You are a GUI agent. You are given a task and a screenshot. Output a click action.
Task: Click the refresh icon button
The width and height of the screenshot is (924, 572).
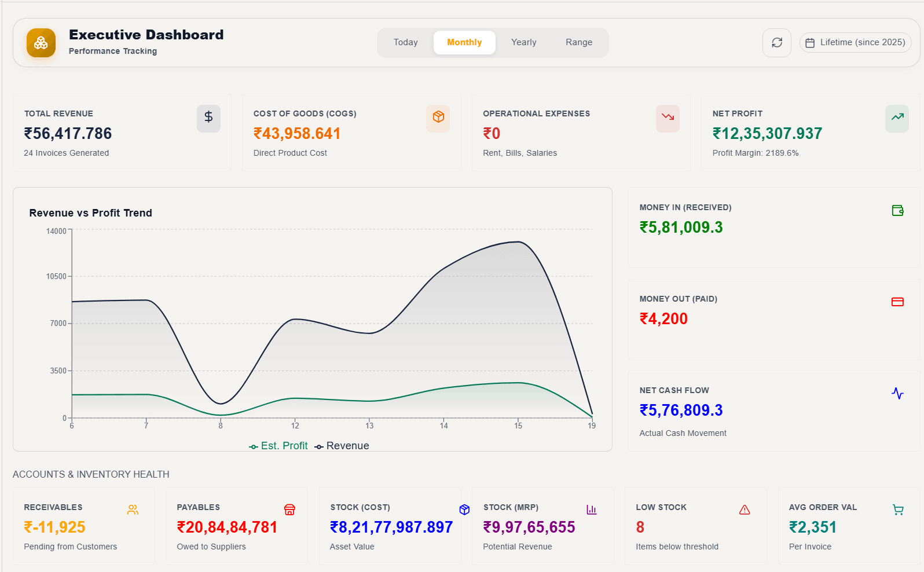pos(777,43)
